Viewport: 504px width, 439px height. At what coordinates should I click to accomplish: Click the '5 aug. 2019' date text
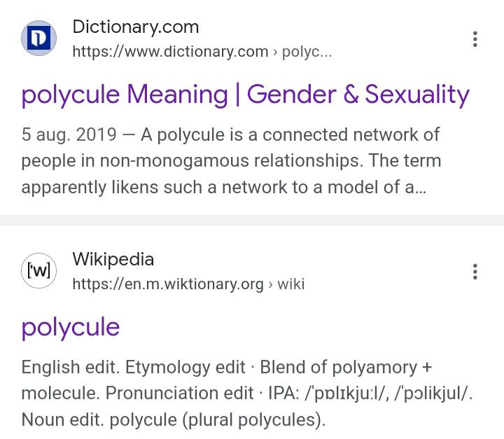pyautogui.click(x=69, y=134)
